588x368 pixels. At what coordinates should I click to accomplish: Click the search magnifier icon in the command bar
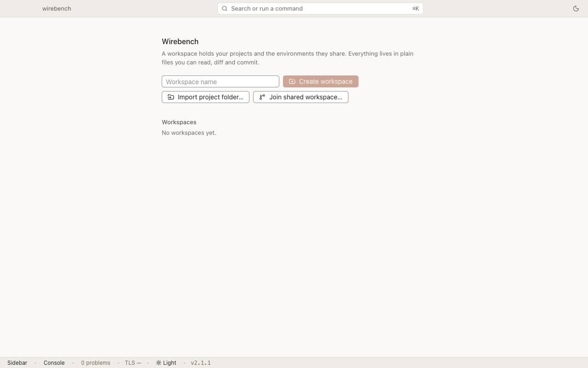(225, 8)
